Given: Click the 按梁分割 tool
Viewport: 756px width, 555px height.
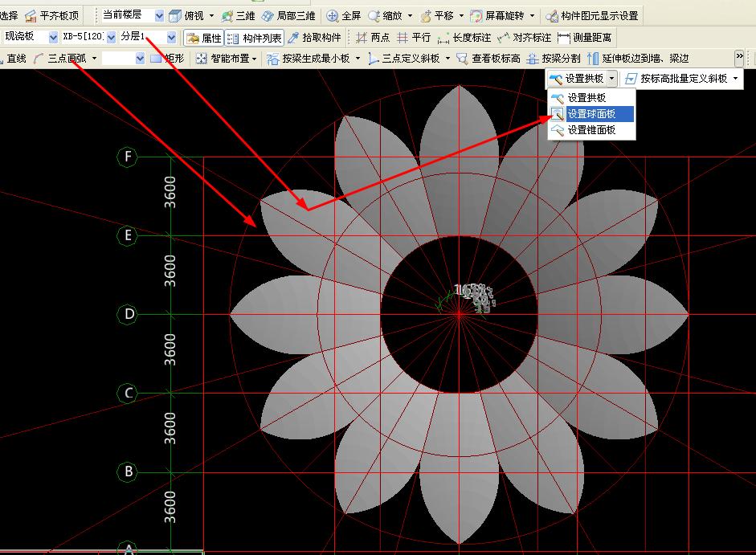Looking at the screenshot, I should coord(554,59).
